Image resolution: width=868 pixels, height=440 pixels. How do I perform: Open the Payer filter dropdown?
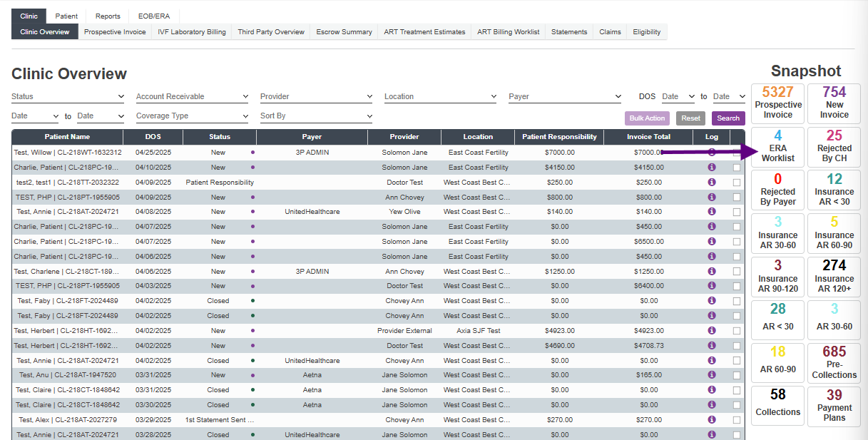click(x=564, y=97)
